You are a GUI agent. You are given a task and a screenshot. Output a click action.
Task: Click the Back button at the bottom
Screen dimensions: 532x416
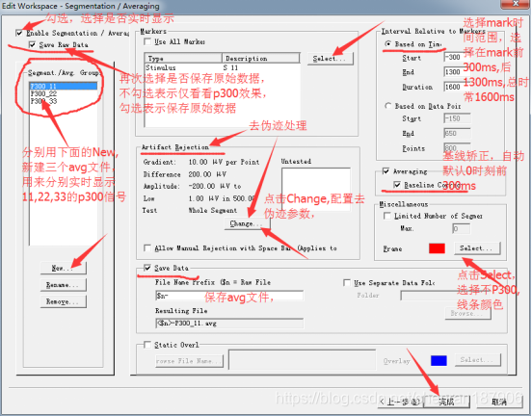(400, 402)
